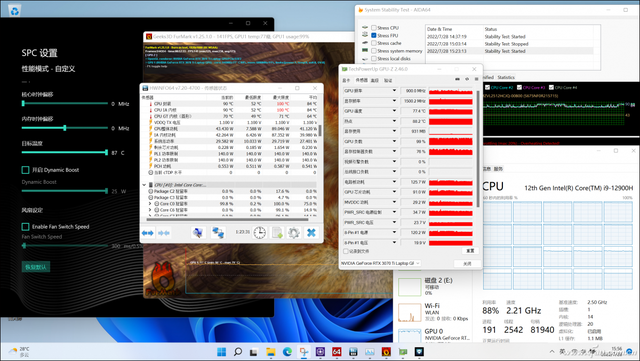Switch to GPU-Z 显卡 tab
This screenshot has width=640, height=361.
pos(346,80)
